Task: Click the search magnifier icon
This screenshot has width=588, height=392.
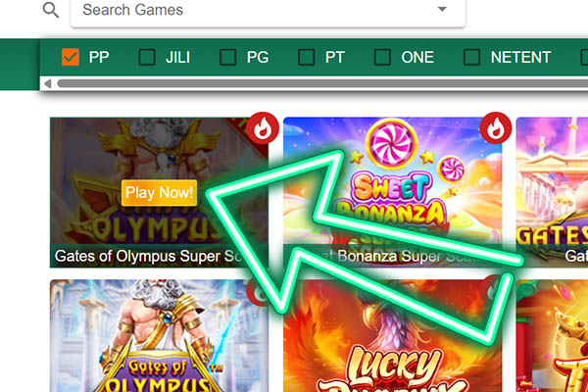Action: (51, 10)
